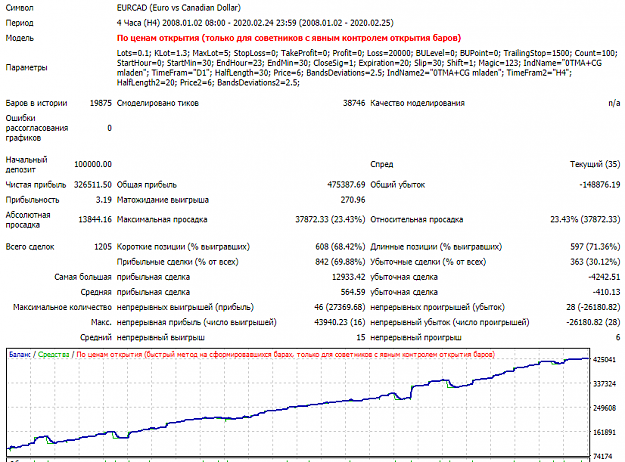Click the relative drawdown value 23.43% (37872.33)

pyautogui.click(x=585, y=219)
